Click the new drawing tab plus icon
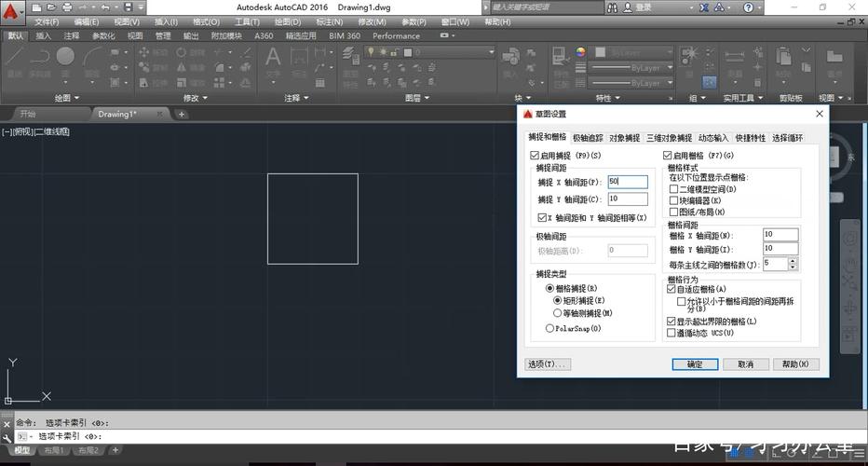This screenshot has width=868, height=466. [x=182, y=115]
